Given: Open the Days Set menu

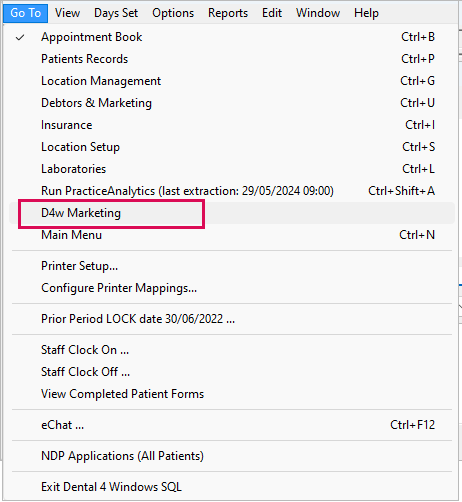Looking at the screenshot, I should point(116,13).
